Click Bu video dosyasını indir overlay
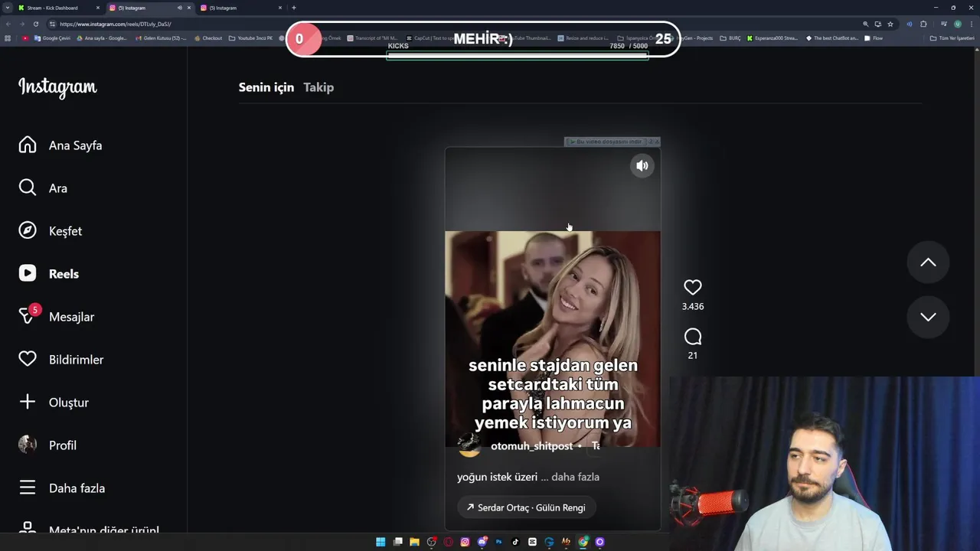The height and width of the screenshot is (551, 980). click(609, 142)
